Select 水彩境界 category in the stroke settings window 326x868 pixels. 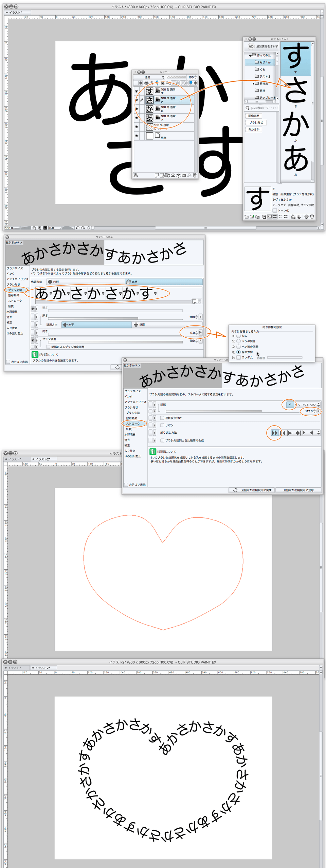(130, 434)
